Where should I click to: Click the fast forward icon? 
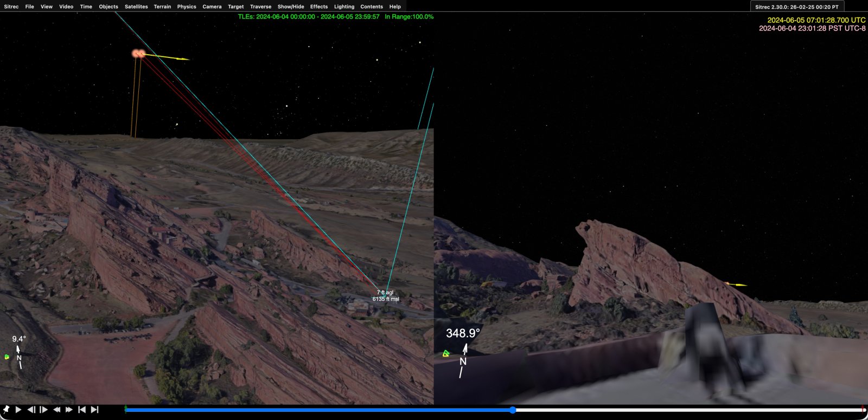pyautogui.click(x=69, y=410)
